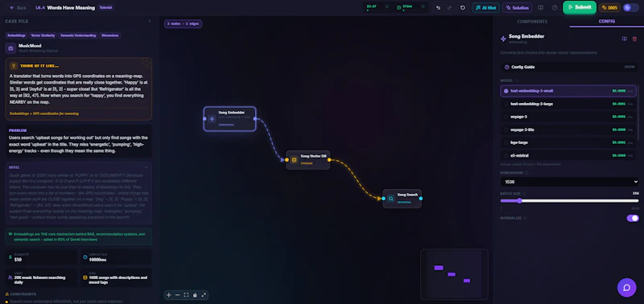
Task: Open the help question mark icon
Action: (x=555, y=8)
